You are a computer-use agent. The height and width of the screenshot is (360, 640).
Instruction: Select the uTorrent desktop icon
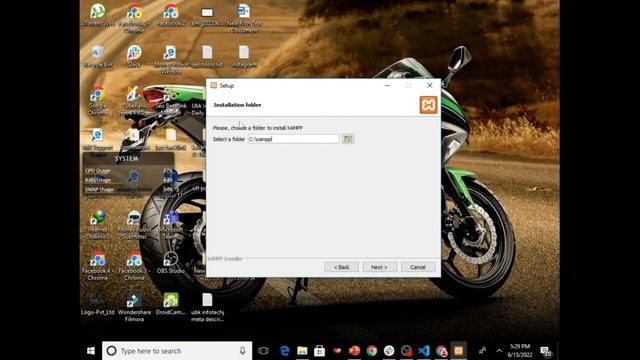pyautogui.click(x=98, y=15)
